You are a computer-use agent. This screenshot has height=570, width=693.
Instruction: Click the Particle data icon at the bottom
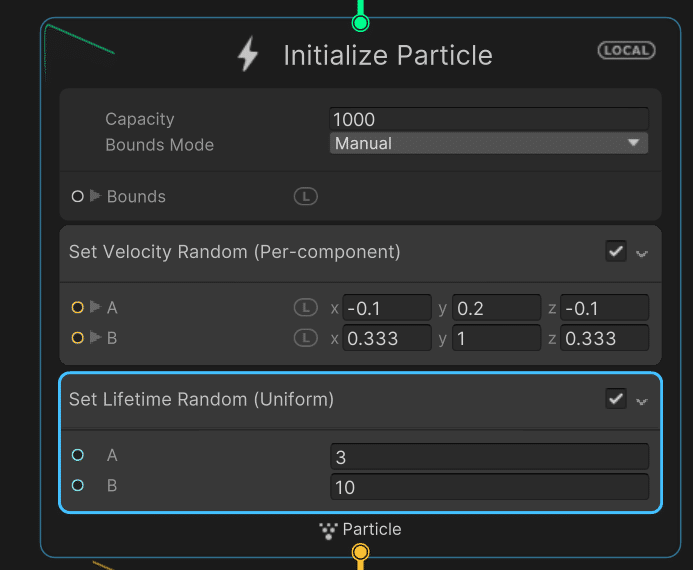[328, 530]
